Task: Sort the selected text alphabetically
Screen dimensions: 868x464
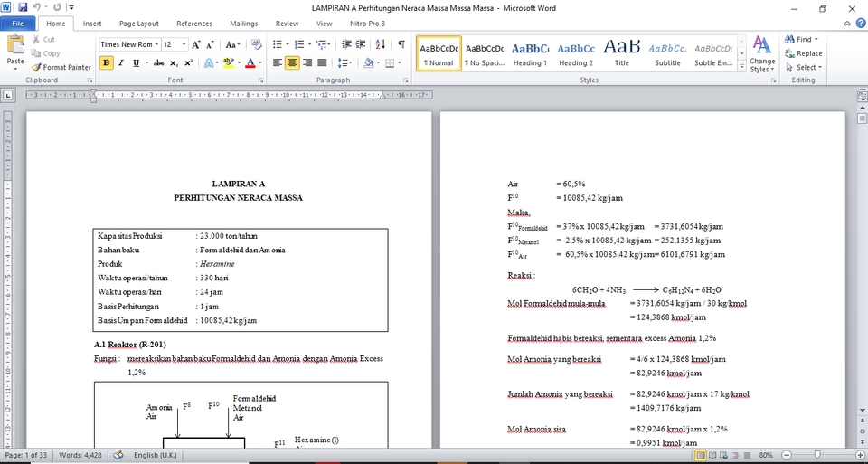Action: coord(381,44)
